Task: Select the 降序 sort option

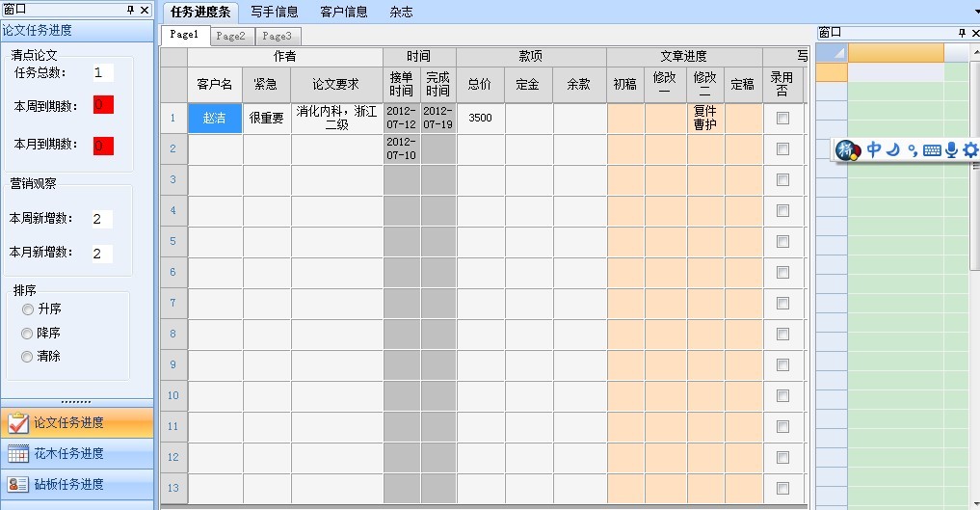Action: click(x=27, y=334)
